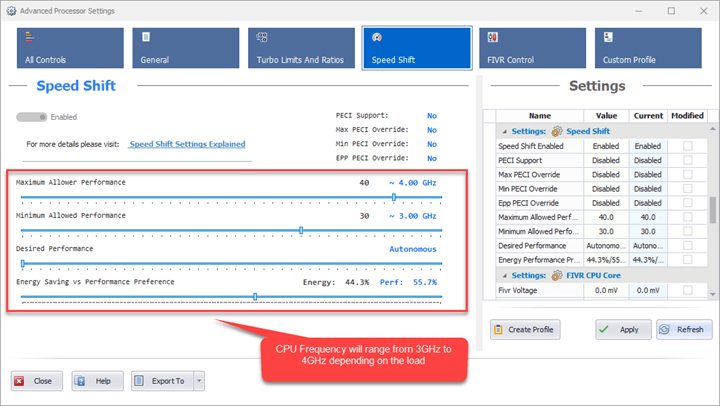Tick Modified checkbox for Minimum Allowed Perfo
This screenshot has height=406, width=720.
[x=687, y=231]
